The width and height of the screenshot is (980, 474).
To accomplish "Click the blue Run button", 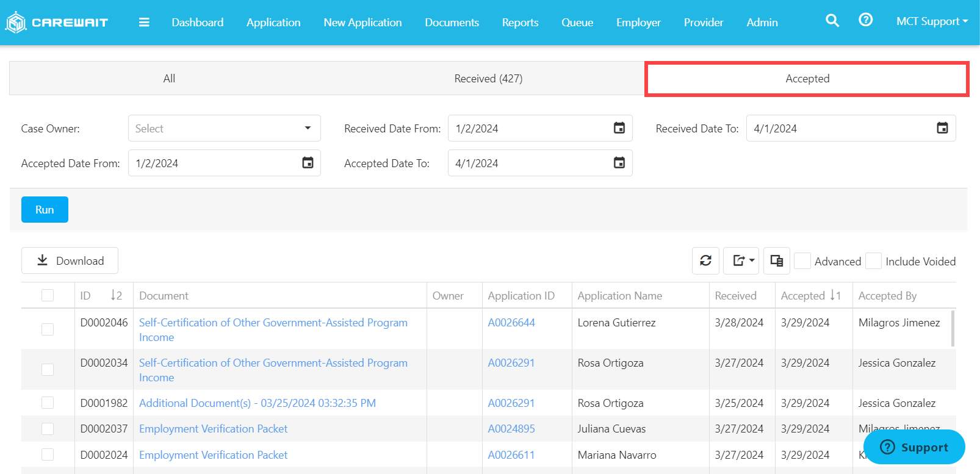I will pyautogui.click(x=45, y=210).
